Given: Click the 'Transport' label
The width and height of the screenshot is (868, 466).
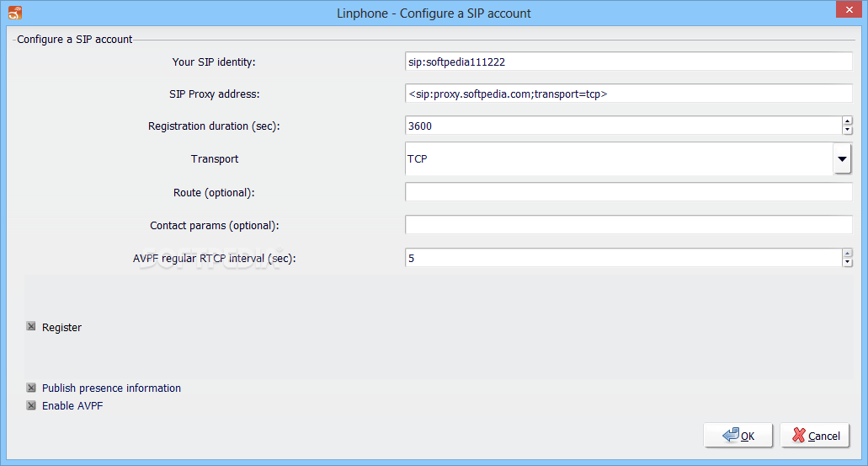Looking at the screenshot, I should point(214,159).
